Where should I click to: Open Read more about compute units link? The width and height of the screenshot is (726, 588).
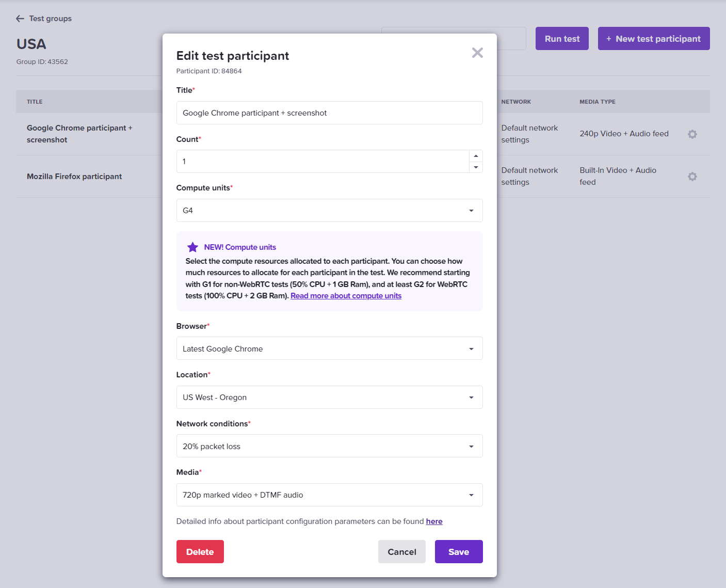tap(346, 295)
